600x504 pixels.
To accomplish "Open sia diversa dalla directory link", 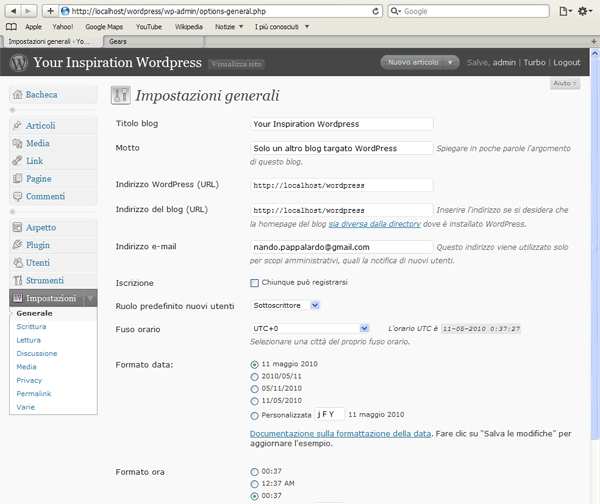I will point(375,224).
